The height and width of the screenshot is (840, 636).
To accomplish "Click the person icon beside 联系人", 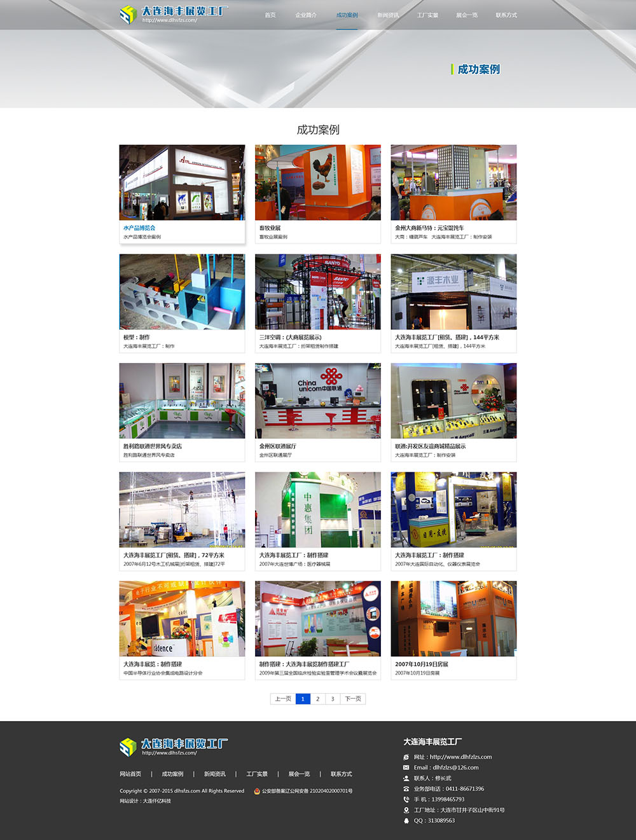I will (x=406, y=778).
